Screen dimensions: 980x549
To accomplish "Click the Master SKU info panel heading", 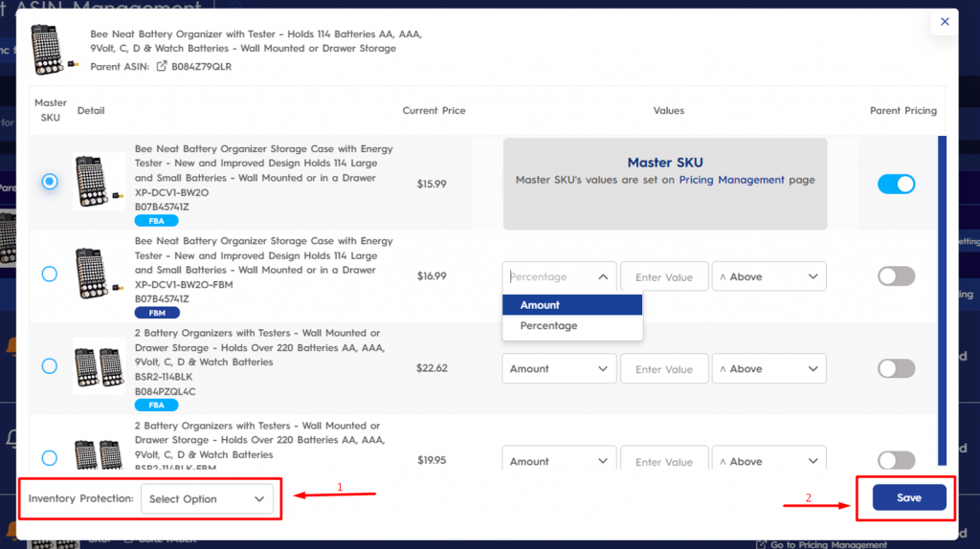I will [665, 163].
